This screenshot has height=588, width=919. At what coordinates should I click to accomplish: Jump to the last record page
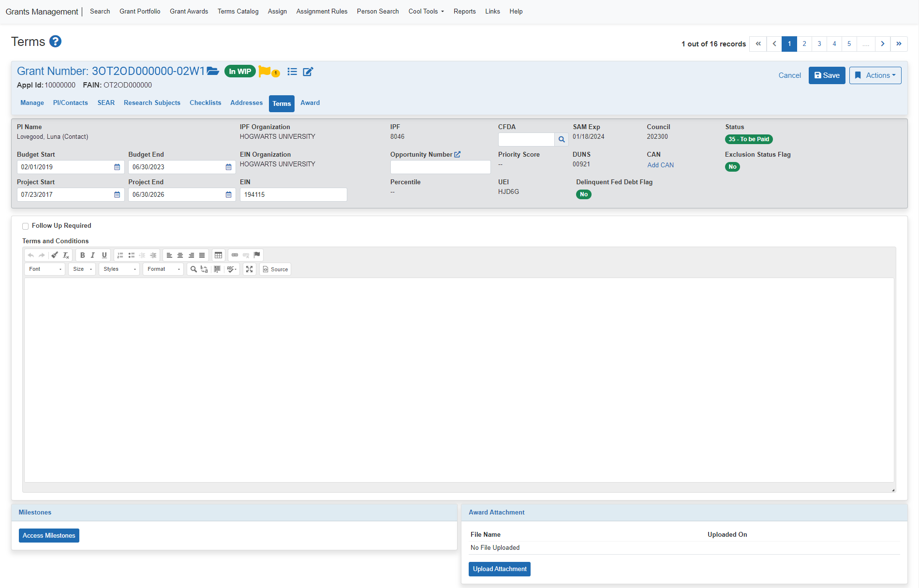click(x=899, y=44)
